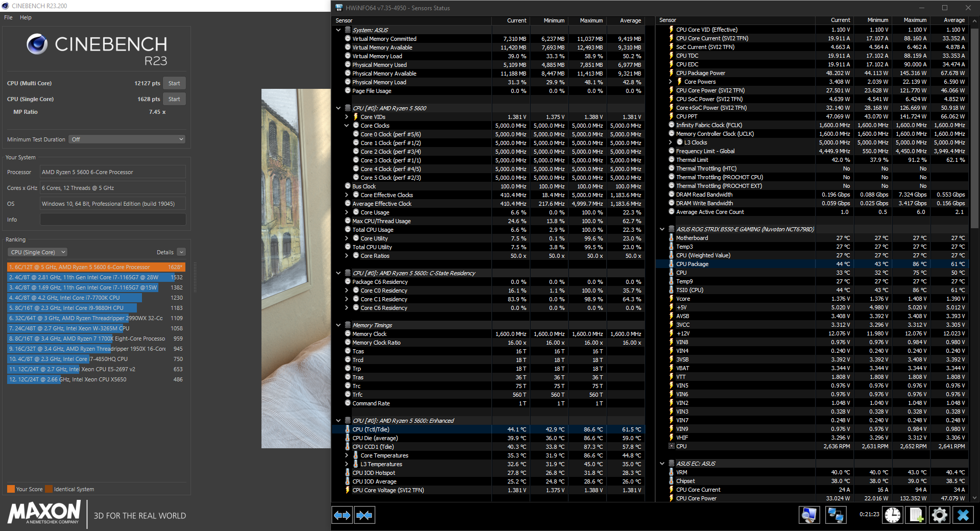Select the Total CPU Usage row
This screenshot has height=531, width=980.
tap(488, 230)
